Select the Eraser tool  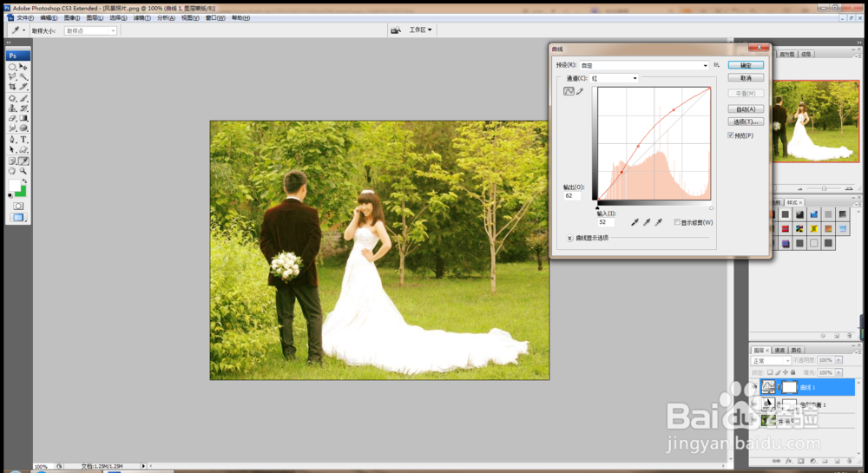(x=12, y=118)
